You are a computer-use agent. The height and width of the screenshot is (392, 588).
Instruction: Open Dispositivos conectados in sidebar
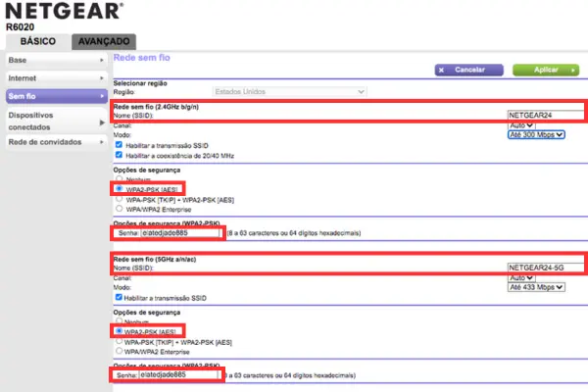click(57, 122)
